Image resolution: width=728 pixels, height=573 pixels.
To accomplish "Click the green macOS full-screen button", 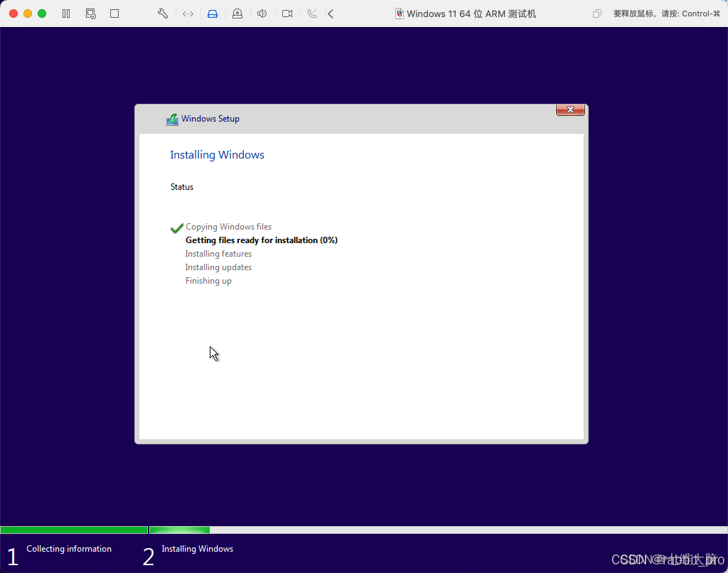I will click(x=42, y=14).
